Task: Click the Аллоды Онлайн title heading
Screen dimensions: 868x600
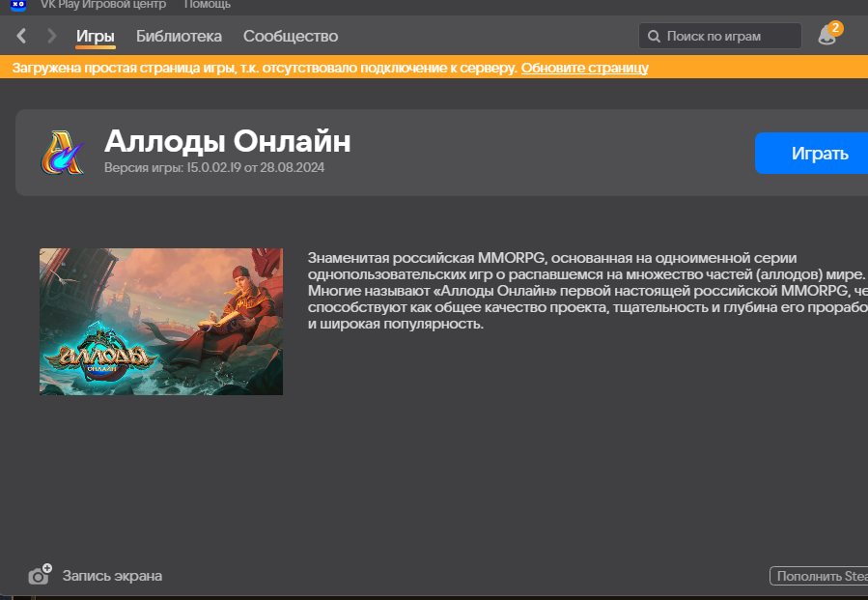Action: [x=228, y=141]
